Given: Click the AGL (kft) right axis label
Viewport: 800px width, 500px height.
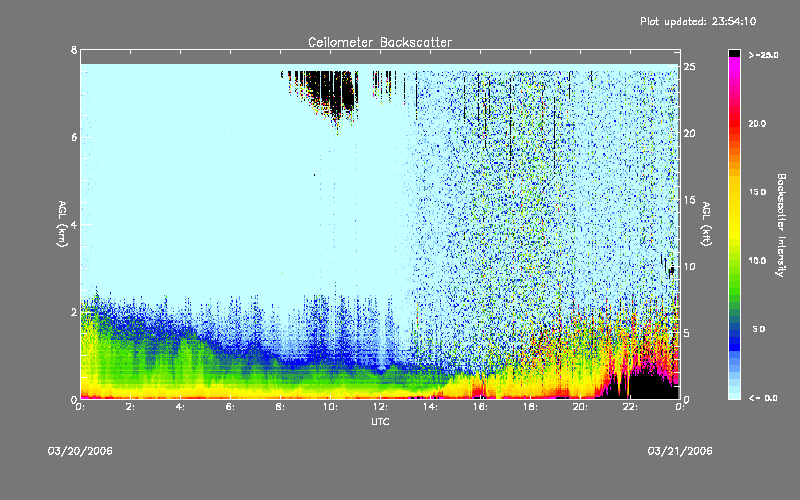Looking at the screenshot, I should click(706, 223).
